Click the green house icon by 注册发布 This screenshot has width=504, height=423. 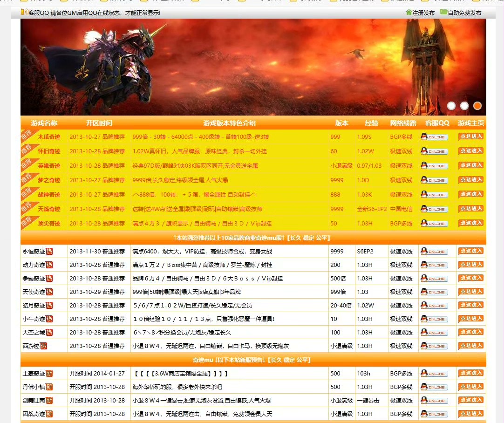(409, 12)
